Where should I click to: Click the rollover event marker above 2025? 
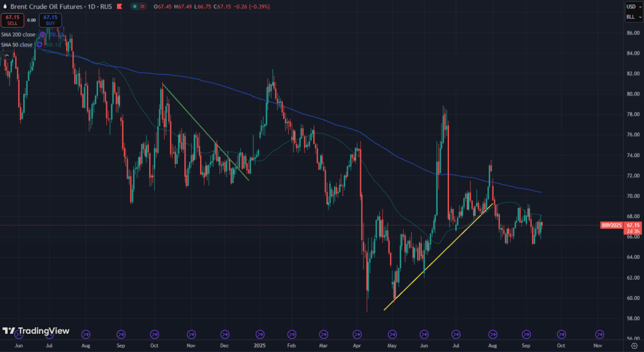click(257, 334)
